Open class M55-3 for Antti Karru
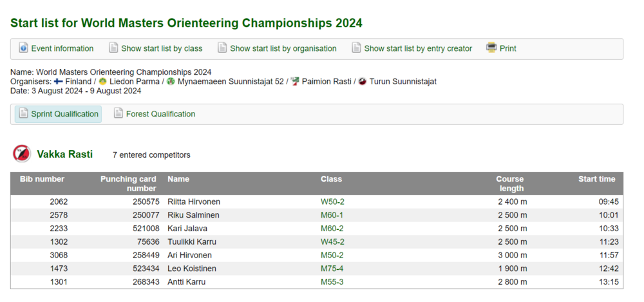Screen dimensions: 644x302 tap(332, 282)
